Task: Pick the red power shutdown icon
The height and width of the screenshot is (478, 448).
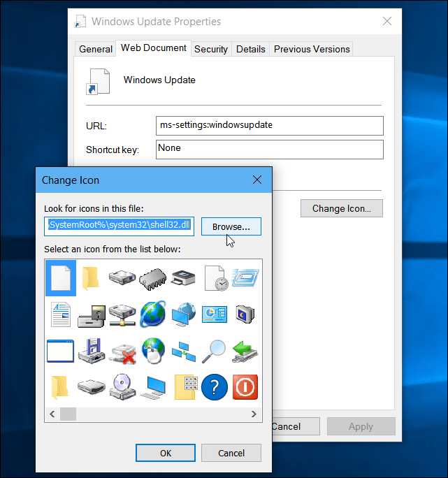Action: (x=245, y=387)
